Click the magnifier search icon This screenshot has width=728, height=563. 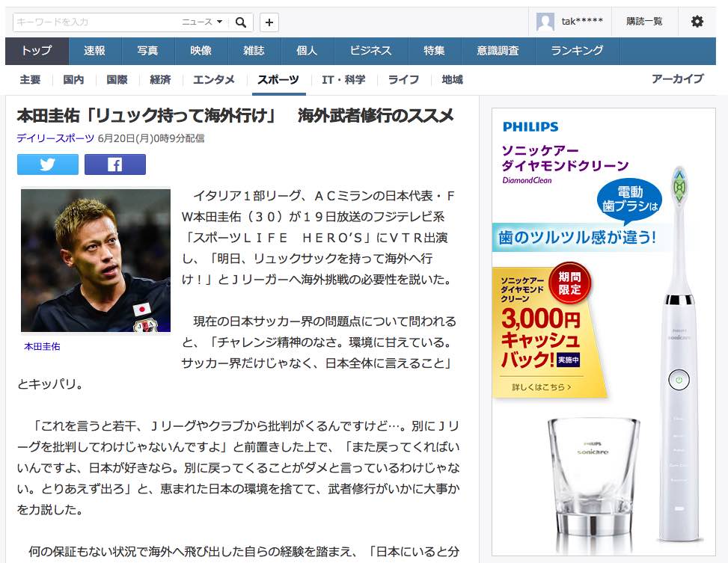point(240,22)
